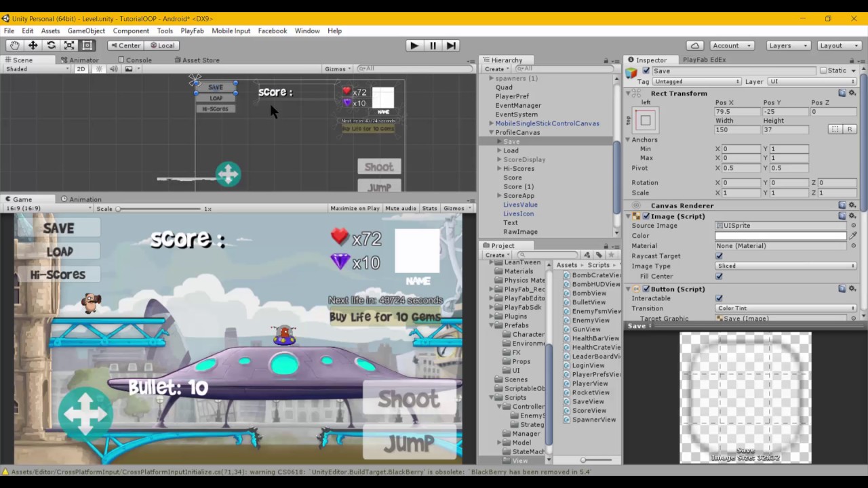Toggle Interactable checkbox

(719, 298)
